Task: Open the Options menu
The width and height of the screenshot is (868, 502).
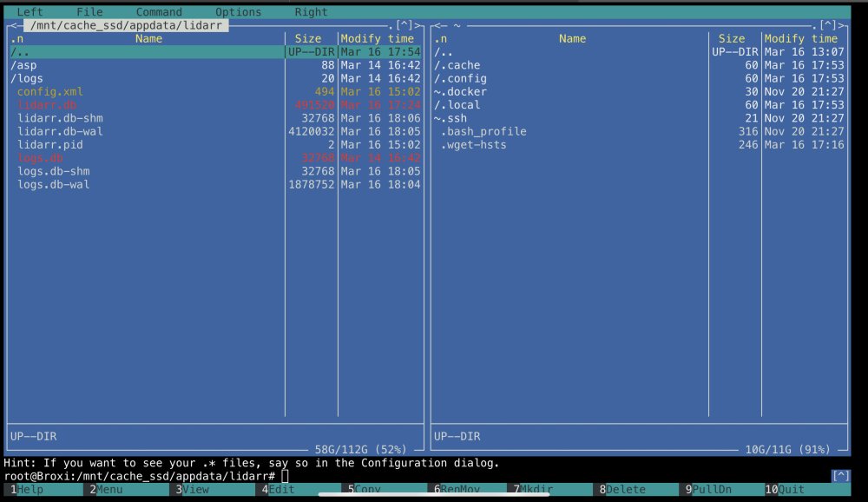Action: pos(238,12)
